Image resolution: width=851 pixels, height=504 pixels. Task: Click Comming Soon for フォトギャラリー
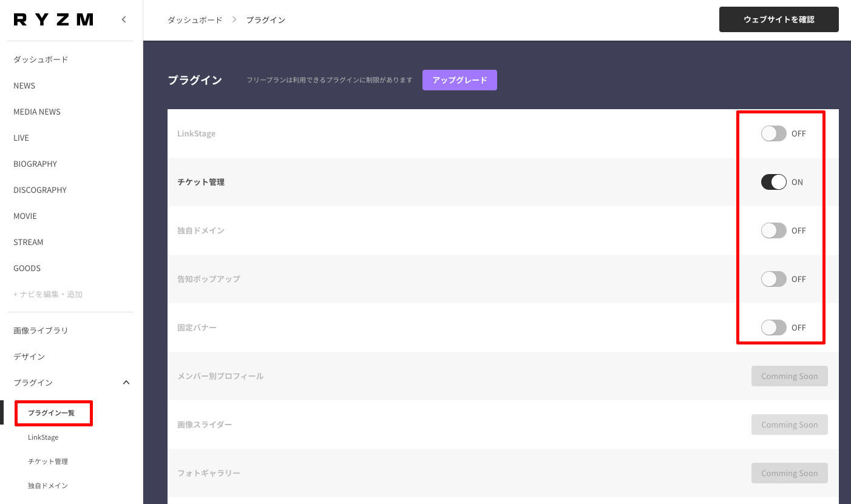789,473
